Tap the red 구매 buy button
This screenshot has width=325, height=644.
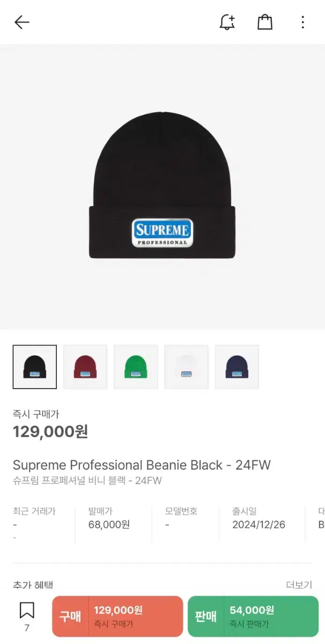pos(117,616)
